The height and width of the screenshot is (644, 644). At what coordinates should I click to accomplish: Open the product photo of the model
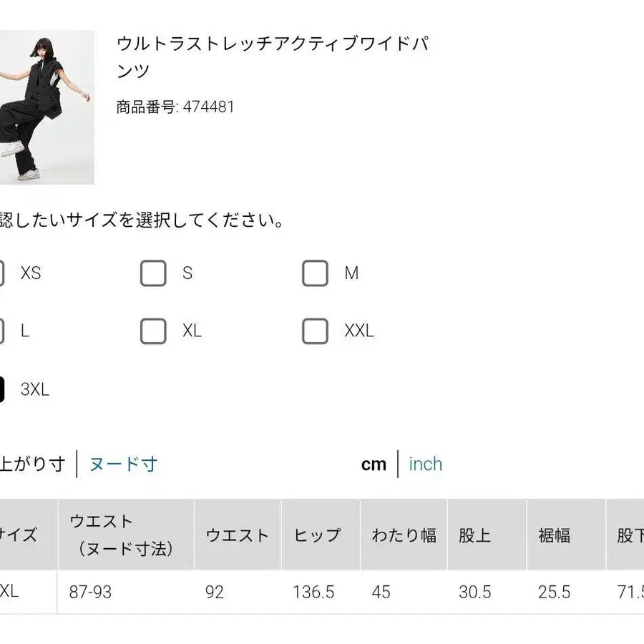(47, 104)
